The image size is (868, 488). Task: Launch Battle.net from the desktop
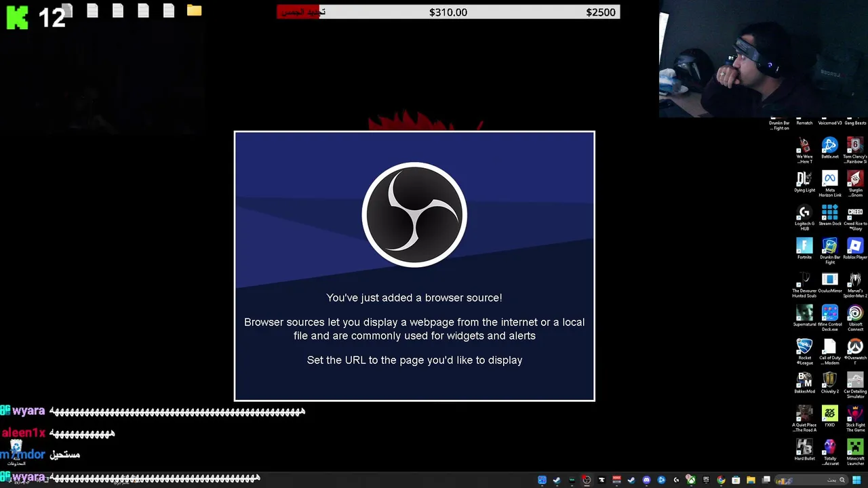click(830, 148)
